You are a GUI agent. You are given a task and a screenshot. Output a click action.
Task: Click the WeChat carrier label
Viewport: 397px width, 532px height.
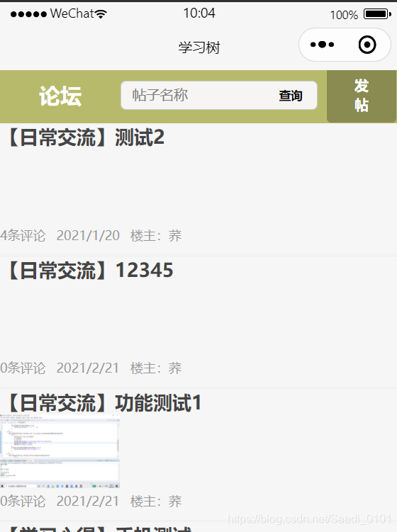coord(72,13)
